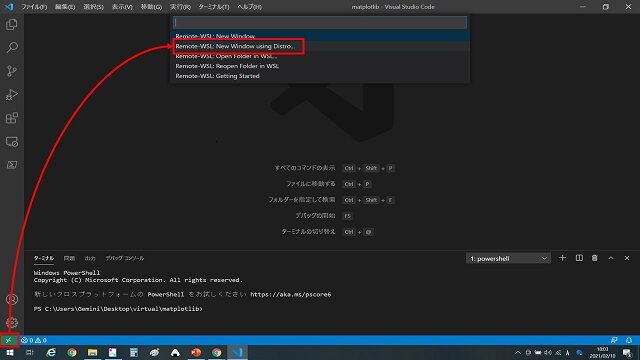Launch Internet Explorer from taskbar
Screen dimensions: 640x360
51,352
